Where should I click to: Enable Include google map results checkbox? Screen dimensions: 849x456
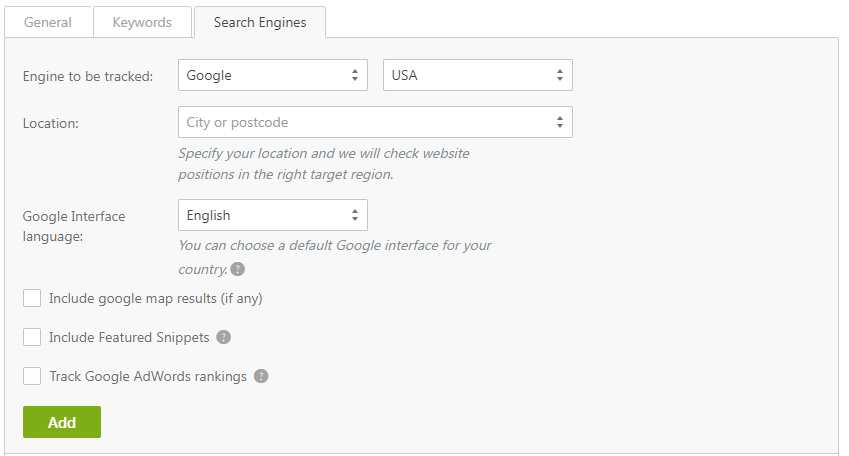click(x=32, y=298)
